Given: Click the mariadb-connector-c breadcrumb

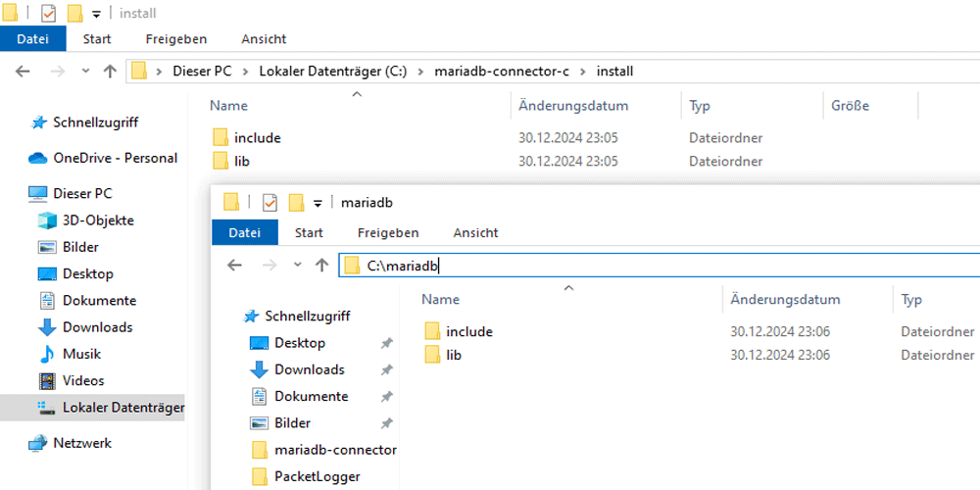Looking at the screenshot, I should (x=502, y=72).
